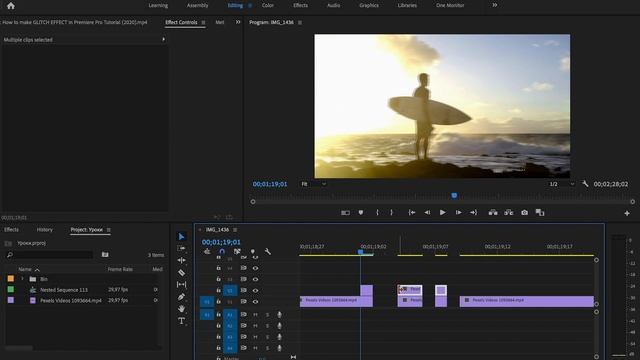Open Project panel menu
This screenshot has height=360, width=640.
tap(109, 230)
